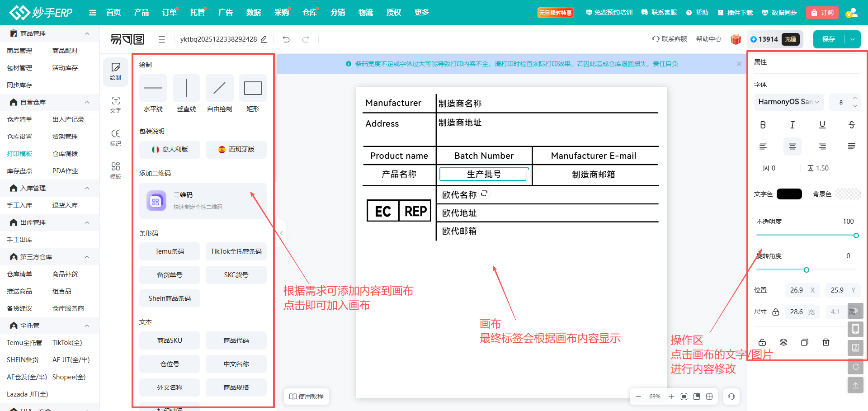Click the hamburger menu next to 易可图 logo

tap(162, 39)
